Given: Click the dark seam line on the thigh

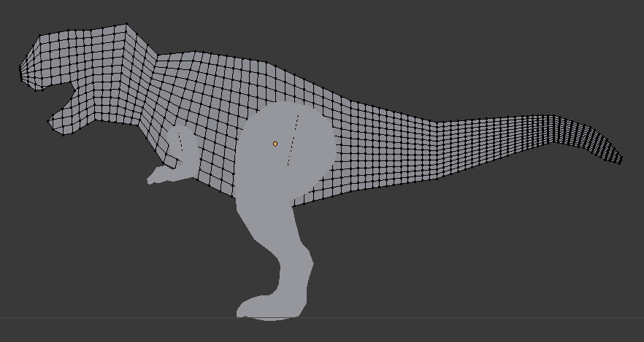Looking at the screenshot, I should click(293, 140).
